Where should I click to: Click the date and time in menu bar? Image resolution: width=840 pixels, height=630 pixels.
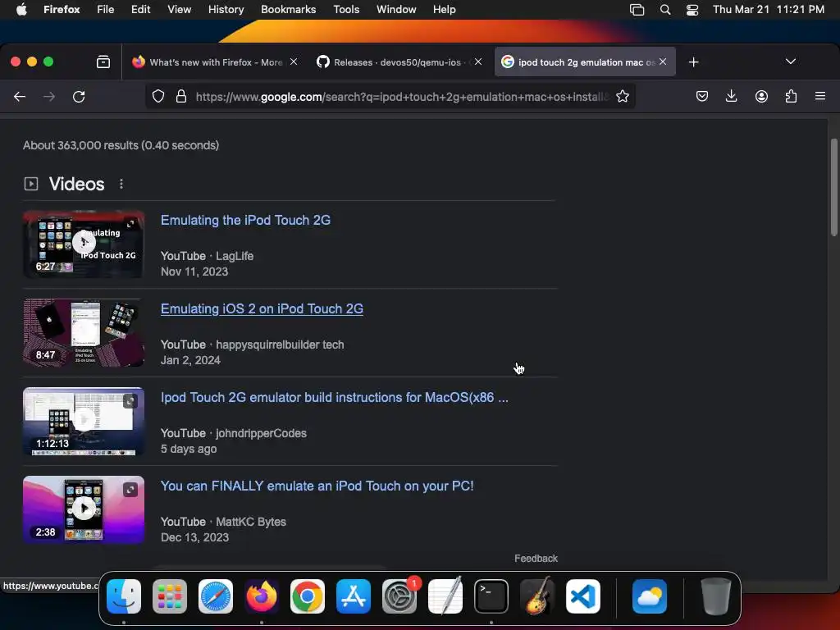[x=768, y=10]
